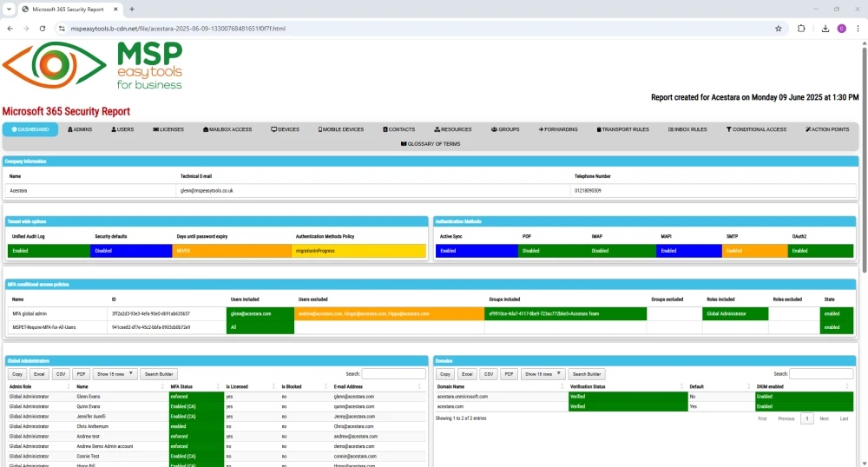The height and width of the screenshot is (467, 868).
Task: Sort Domains by the Verification Status arrows
Action: point(681,386)
